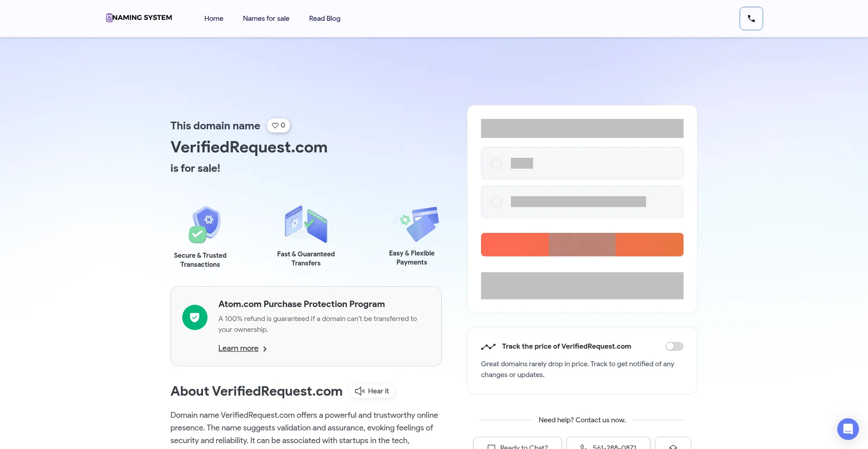Click the Fast & Guaranteed Transfers icon
This screenshot has width=868, height=449.
click(x=306, y=224)
